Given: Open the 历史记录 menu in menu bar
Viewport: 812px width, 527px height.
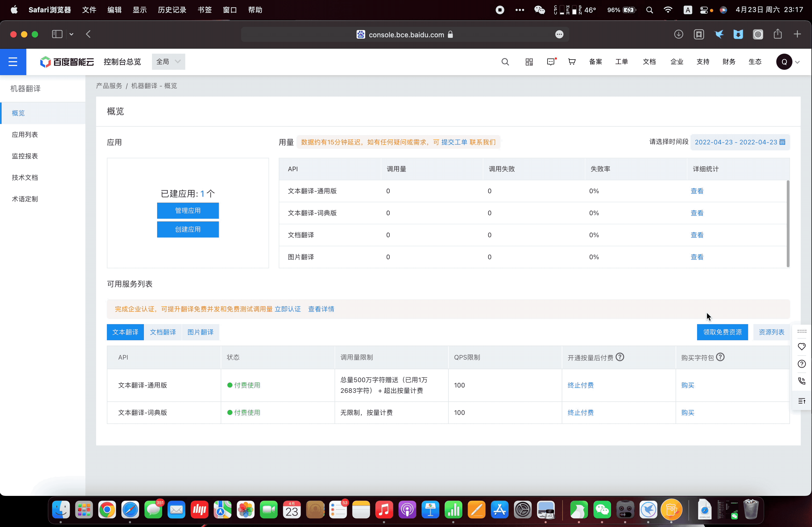Looking at the screenshot, I should (172, 10).
